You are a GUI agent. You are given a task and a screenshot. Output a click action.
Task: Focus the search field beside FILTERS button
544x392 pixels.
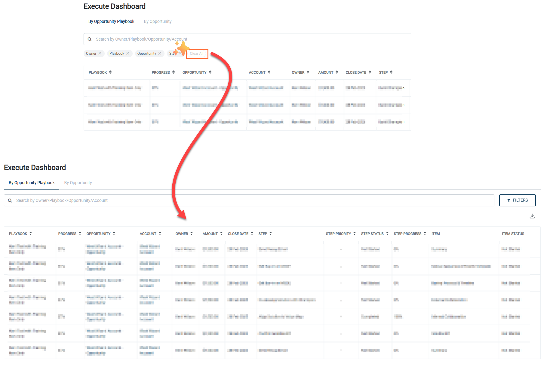(249, 200)
